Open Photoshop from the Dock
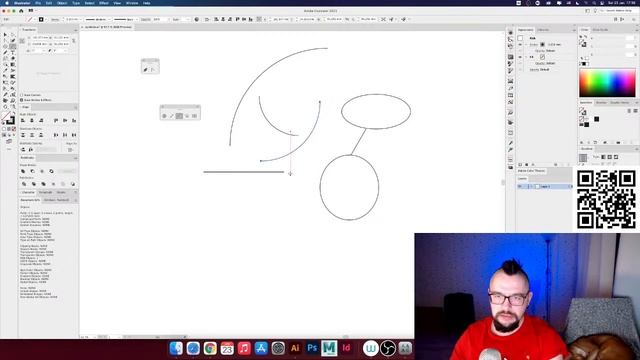The width and height of the screenshot is (640, 360). (312, 348)
